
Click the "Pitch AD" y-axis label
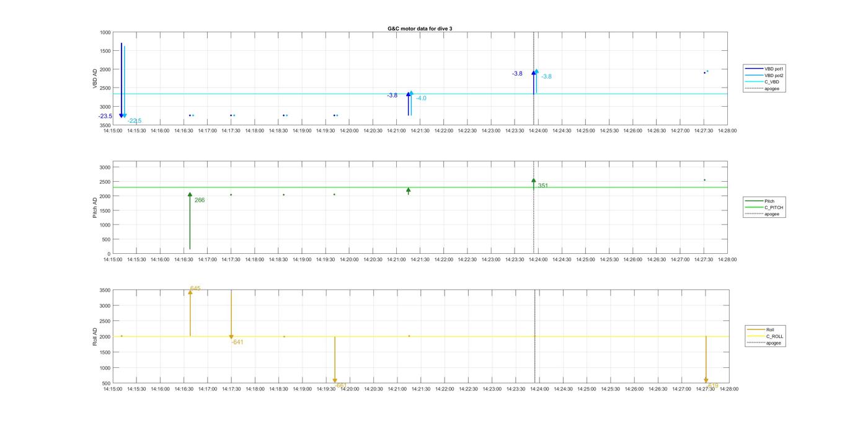95,208
